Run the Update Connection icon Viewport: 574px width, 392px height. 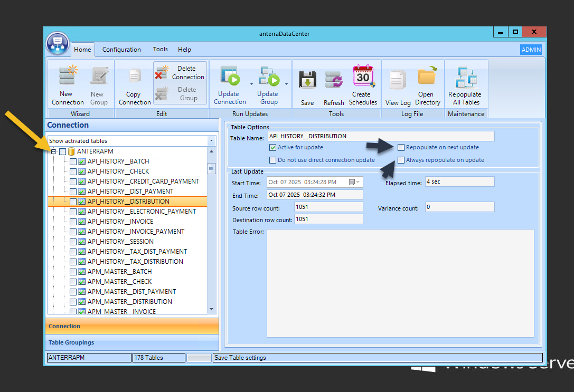(x=230, y=77)
